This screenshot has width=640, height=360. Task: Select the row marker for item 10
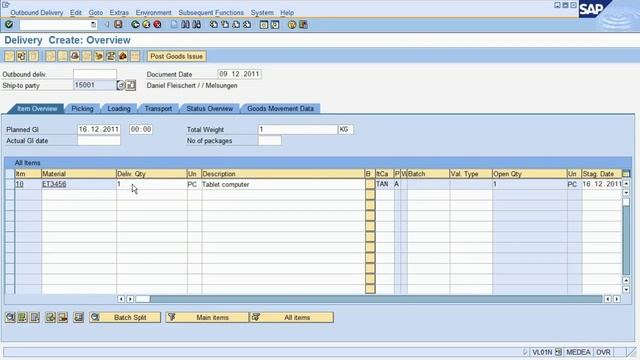(10, 184)
